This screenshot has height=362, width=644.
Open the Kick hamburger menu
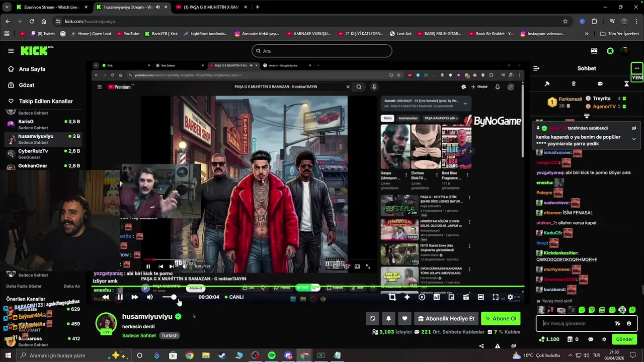(x=11, y=51)
